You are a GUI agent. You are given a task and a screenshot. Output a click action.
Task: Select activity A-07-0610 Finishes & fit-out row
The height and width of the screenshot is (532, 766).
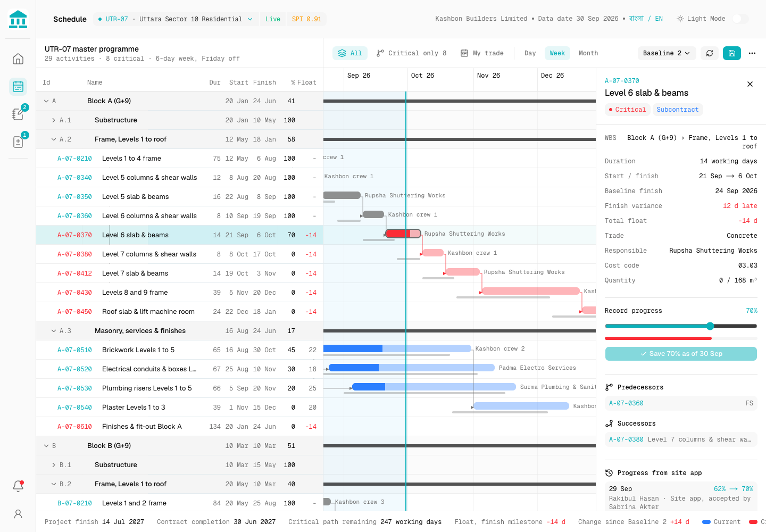180,427
